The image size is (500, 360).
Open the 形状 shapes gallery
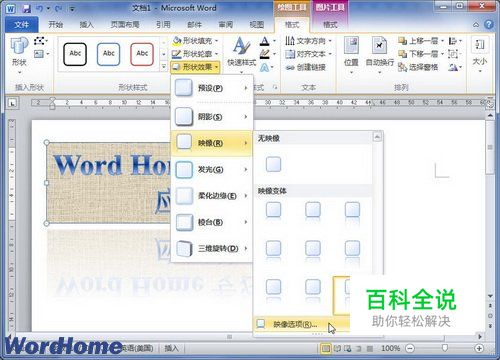click(19, 55)
